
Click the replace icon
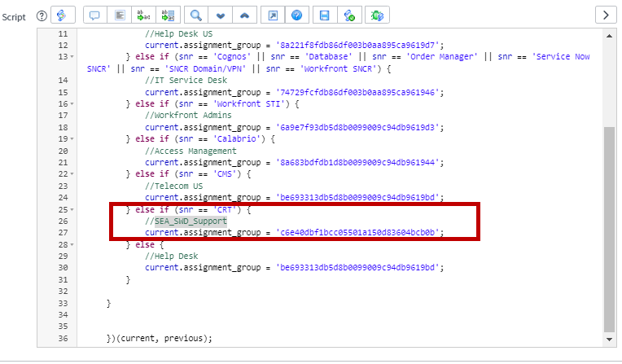(x=143, y=15)
